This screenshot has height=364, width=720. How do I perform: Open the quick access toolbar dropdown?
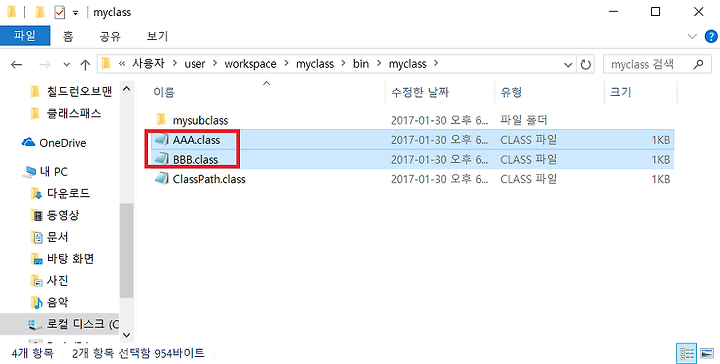pyautogui.click(x=76, y=13)
